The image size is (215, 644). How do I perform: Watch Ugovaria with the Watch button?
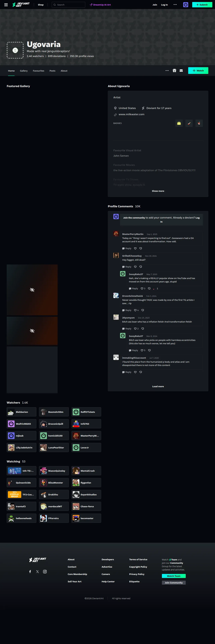[198, 71]
